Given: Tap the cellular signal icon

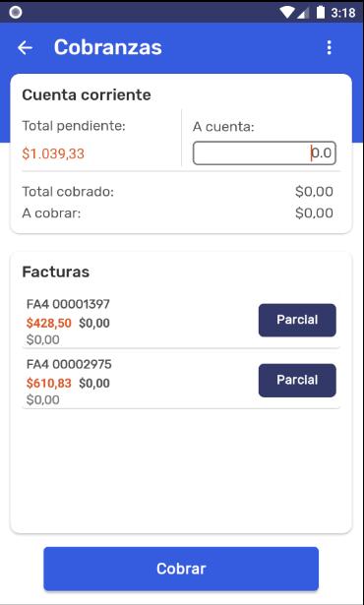Looking at the screenshot, I should point(303,13).
